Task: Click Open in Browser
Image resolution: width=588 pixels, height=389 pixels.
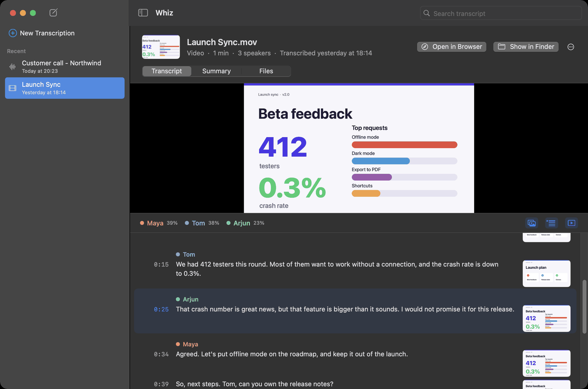Action: (x=452, y=47)
